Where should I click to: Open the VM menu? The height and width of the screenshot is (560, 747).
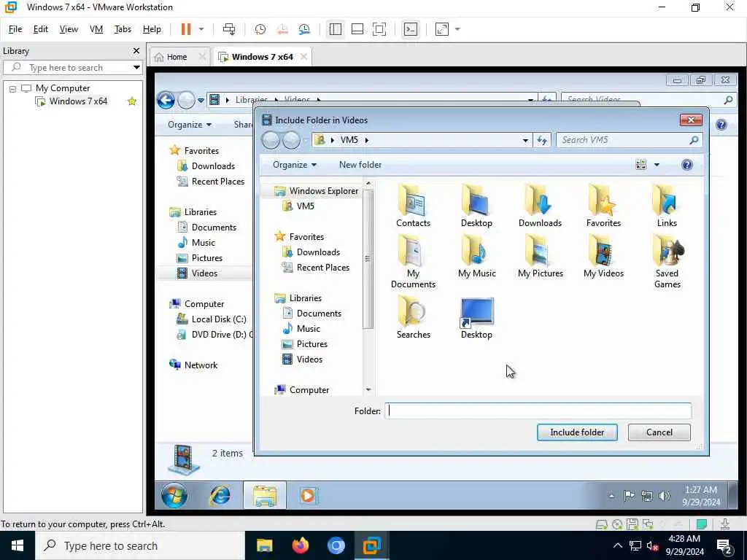click(x=96, y=29)
